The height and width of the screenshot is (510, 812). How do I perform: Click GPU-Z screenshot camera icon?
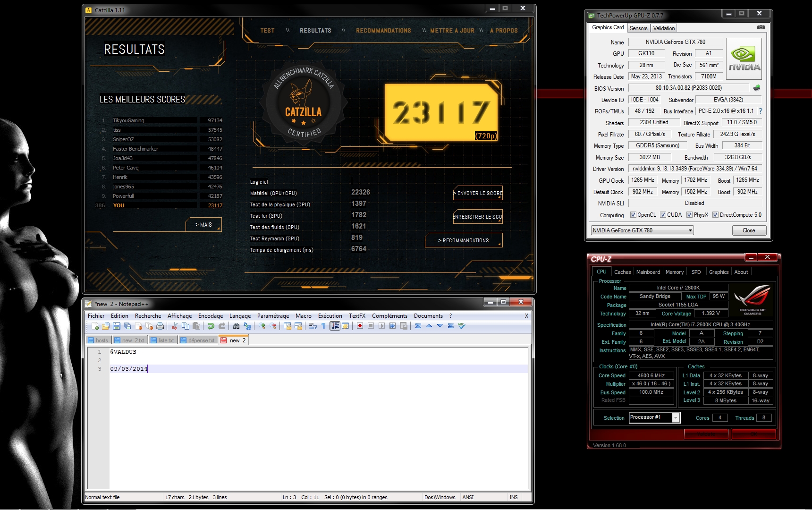pyautogui.click(x=761, y=27)
